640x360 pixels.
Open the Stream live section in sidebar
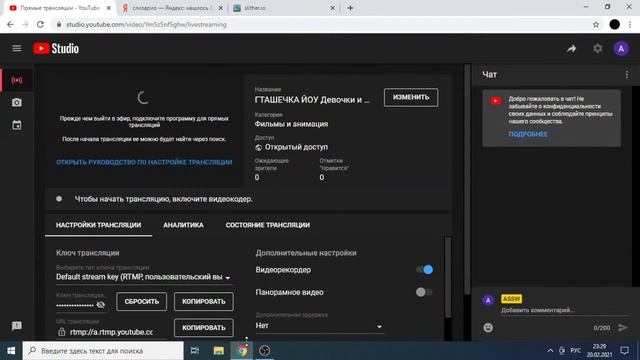tap(17, 80)
